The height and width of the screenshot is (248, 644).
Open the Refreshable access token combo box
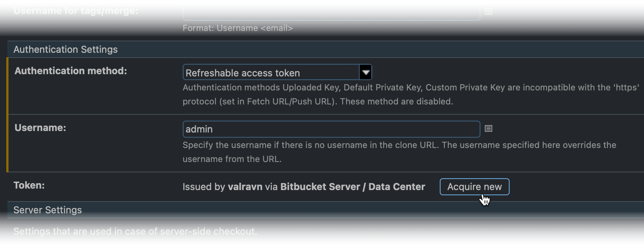point(271,72)
